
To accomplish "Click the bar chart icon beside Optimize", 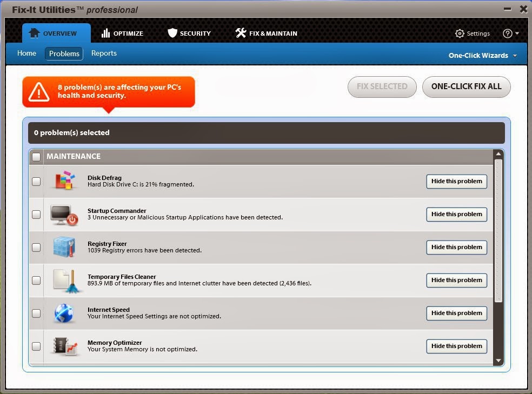I will (105, 33).
